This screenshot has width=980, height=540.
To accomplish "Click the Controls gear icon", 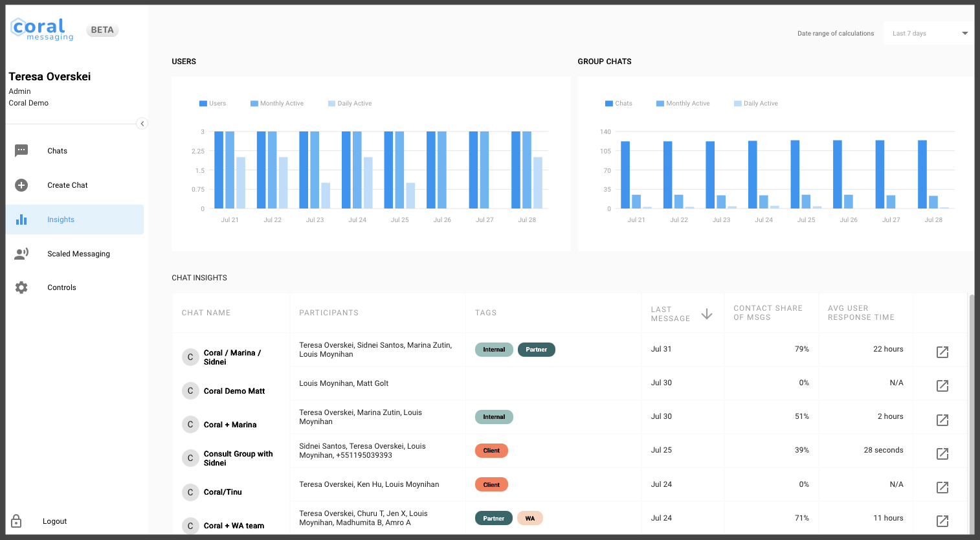I will click(21, 287).
